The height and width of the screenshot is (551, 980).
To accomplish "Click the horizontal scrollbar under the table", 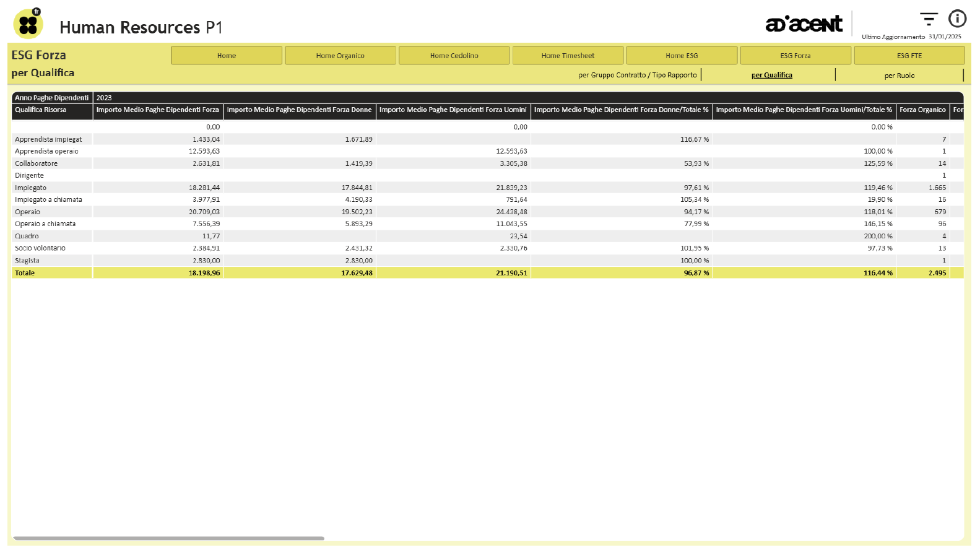I will [x=168, y=538].
